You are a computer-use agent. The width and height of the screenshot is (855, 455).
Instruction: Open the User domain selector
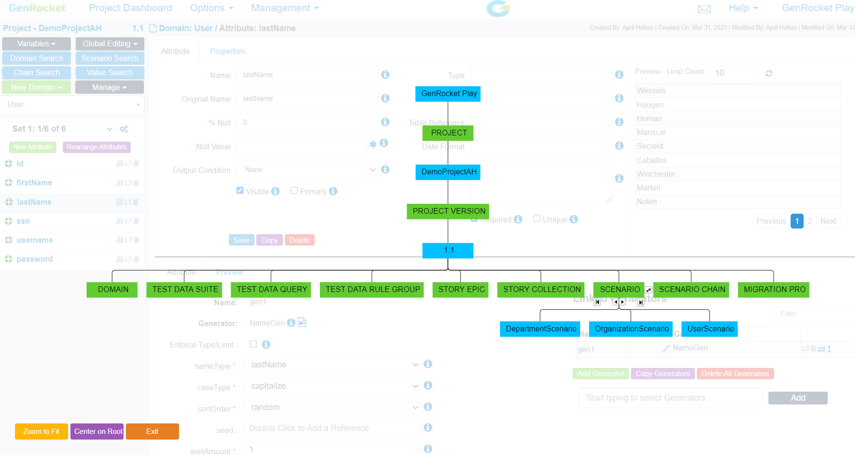(73, 104)
